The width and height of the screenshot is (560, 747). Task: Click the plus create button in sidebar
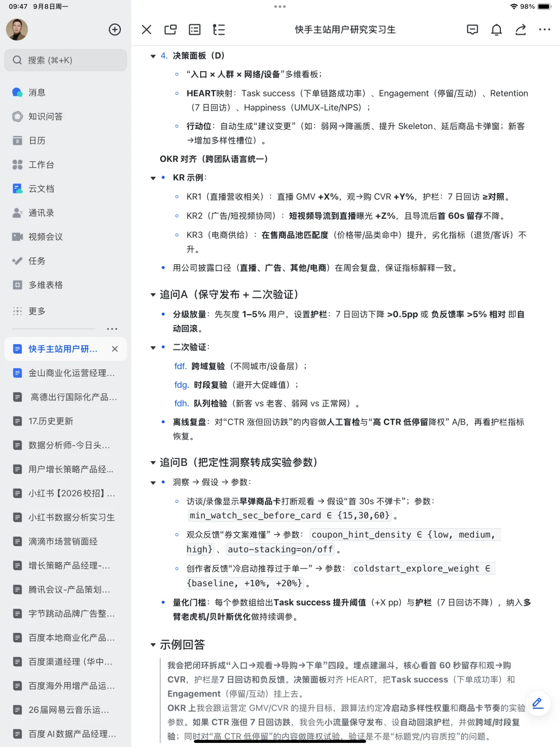[x=115, y=30]
